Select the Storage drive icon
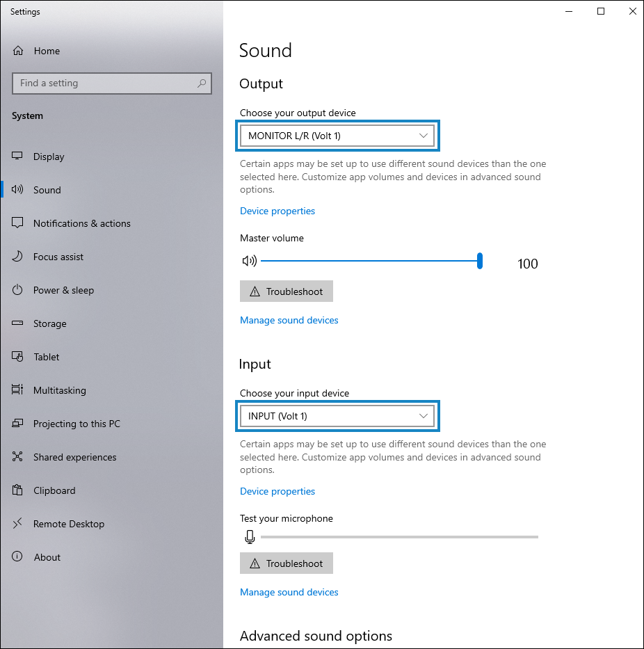 (x=17, y=323)
